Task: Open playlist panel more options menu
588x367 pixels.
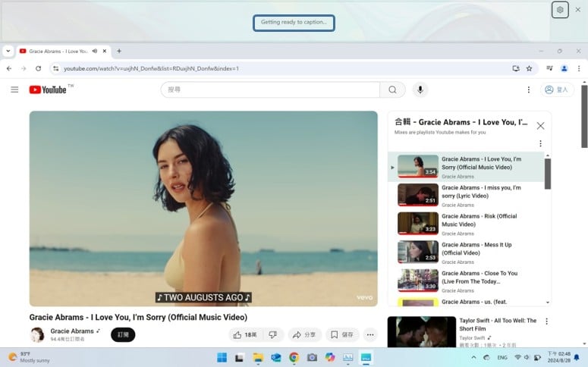Action: (540, 143)
